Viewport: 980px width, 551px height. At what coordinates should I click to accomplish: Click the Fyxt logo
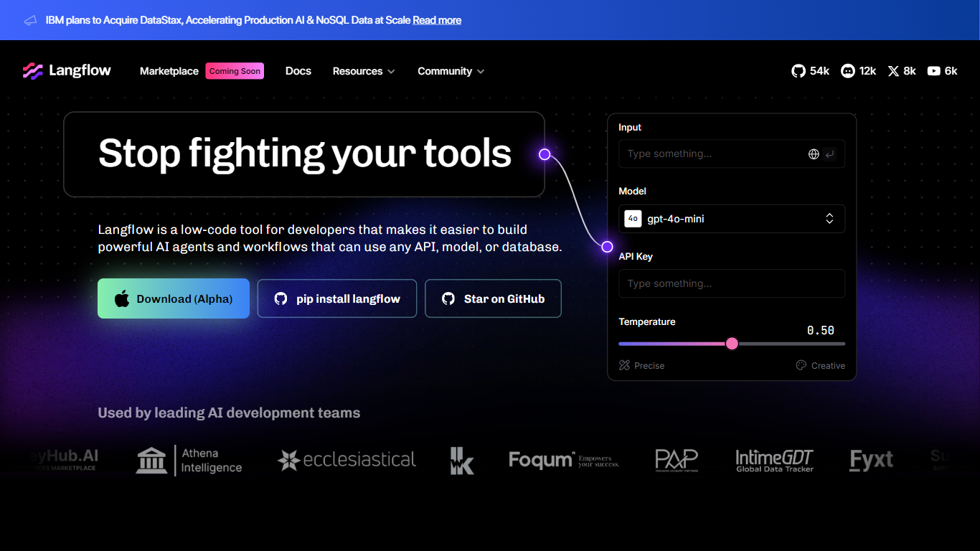click(x=872, y=460)
